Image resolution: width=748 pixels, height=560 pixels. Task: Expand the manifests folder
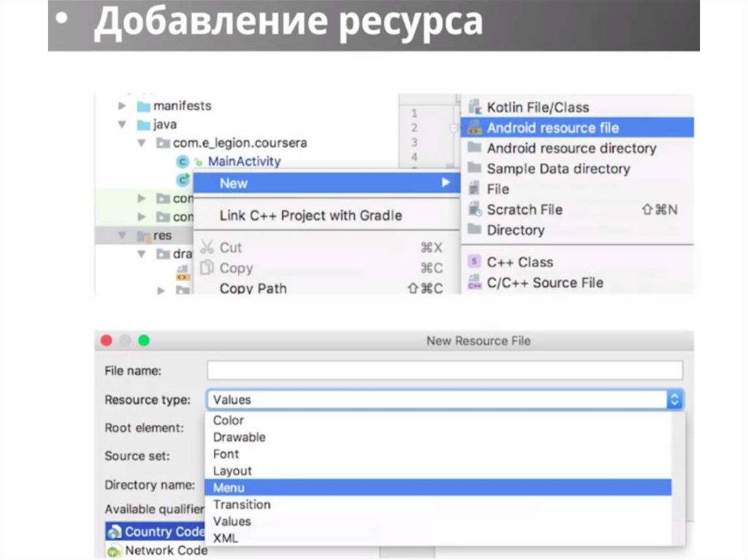coord(123,106)
